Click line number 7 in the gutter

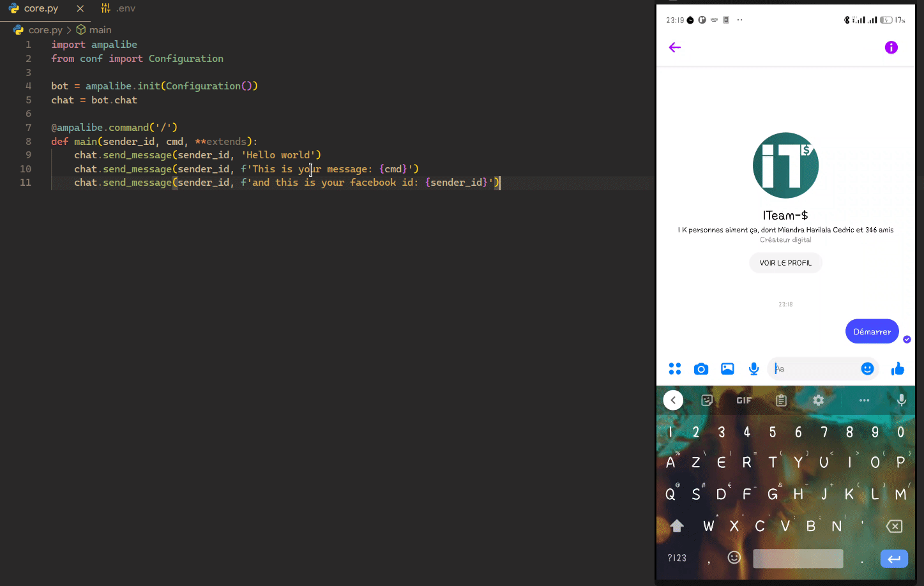28,128
